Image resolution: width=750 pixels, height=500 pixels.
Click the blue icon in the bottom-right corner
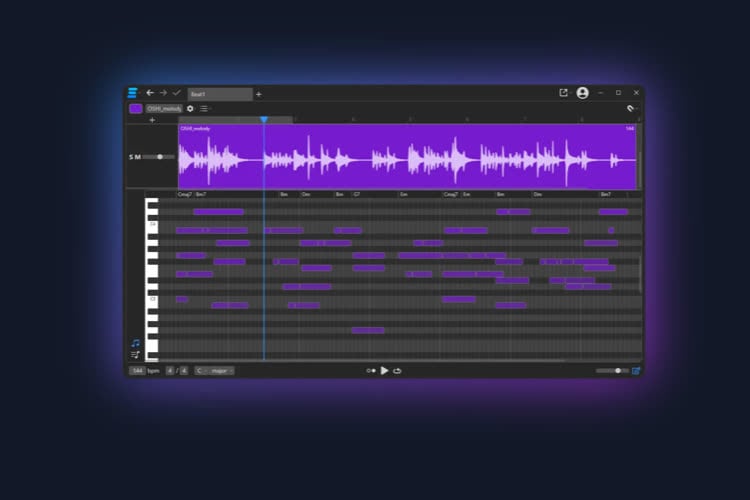636,371
